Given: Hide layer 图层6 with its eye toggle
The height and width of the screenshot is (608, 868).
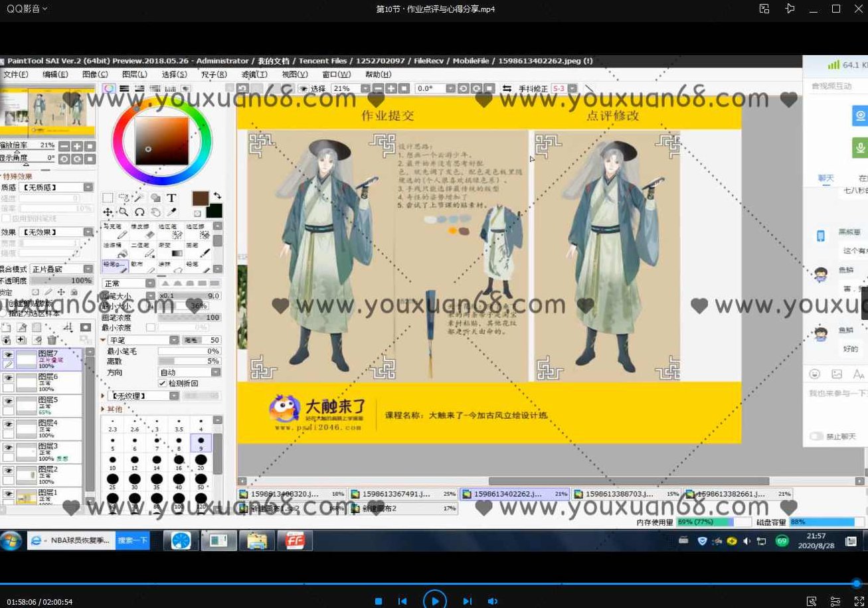Looking at the screenshot, I should point(8,377).
